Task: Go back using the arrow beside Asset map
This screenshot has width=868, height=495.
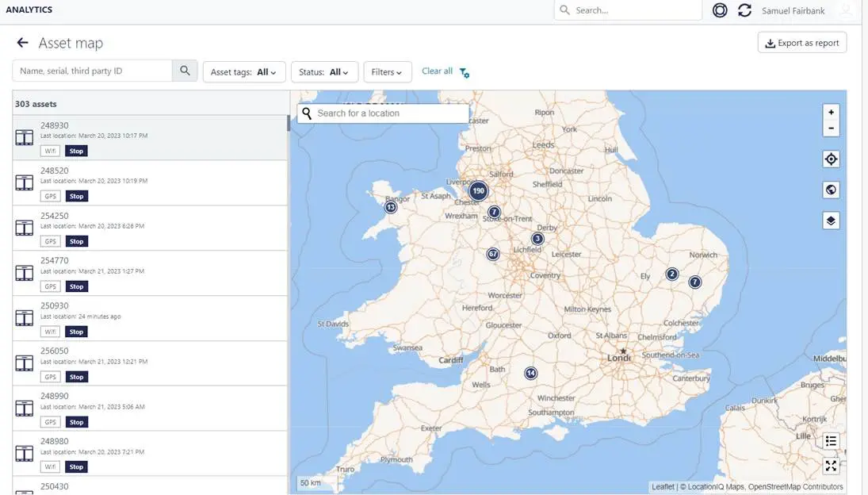Action: click(22, 43)
